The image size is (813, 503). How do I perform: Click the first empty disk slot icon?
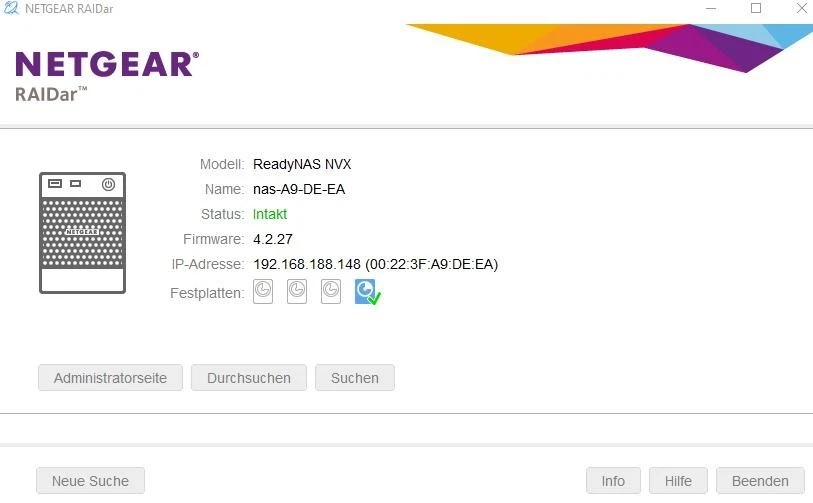click(x=263, y=291)
